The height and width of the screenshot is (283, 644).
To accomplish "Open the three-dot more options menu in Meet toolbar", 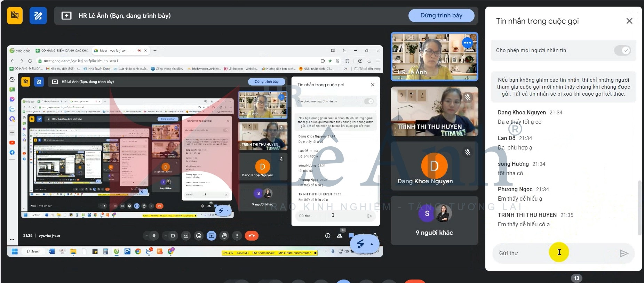I will tap(237, 236).
